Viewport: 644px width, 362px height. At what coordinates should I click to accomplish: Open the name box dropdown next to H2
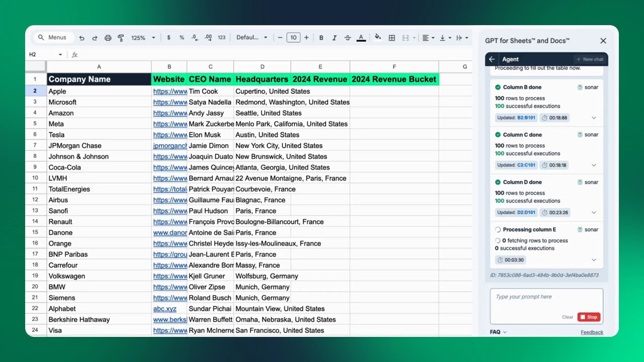60,54
